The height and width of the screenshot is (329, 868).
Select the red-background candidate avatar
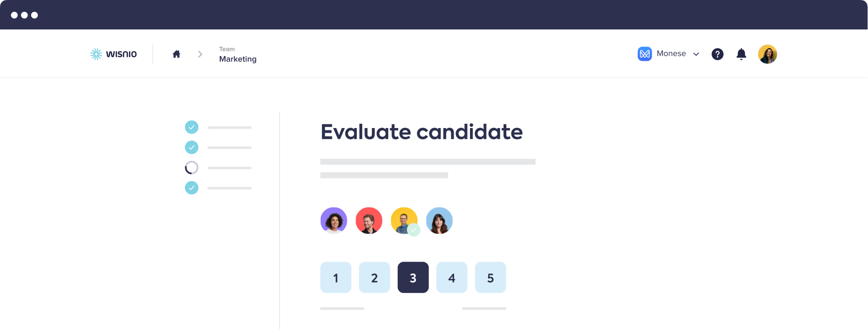tap(369, 221)
